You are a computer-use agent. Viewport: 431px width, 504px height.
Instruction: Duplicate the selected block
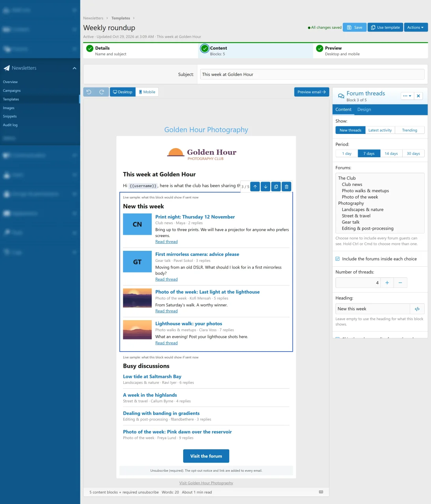click(x=276, y=187)
